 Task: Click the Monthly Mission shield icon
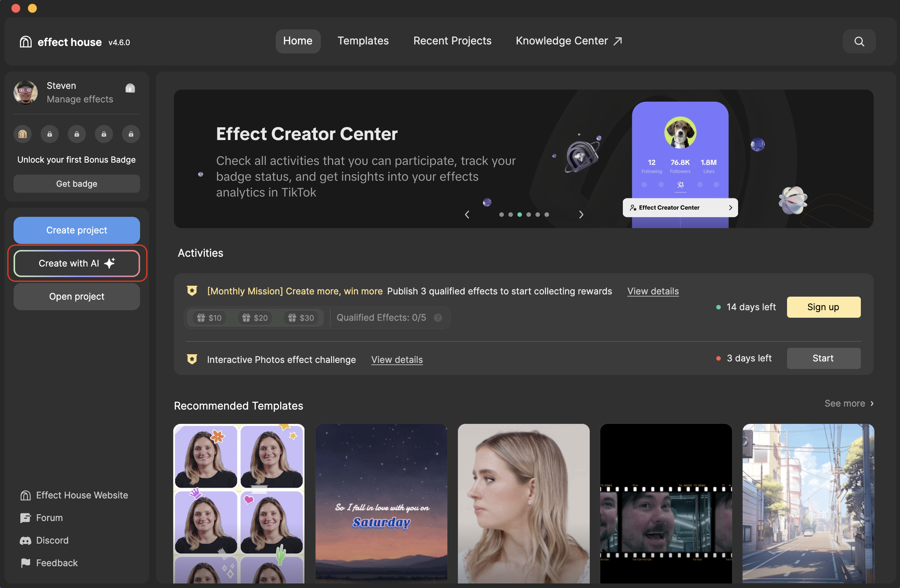[192, 291]
